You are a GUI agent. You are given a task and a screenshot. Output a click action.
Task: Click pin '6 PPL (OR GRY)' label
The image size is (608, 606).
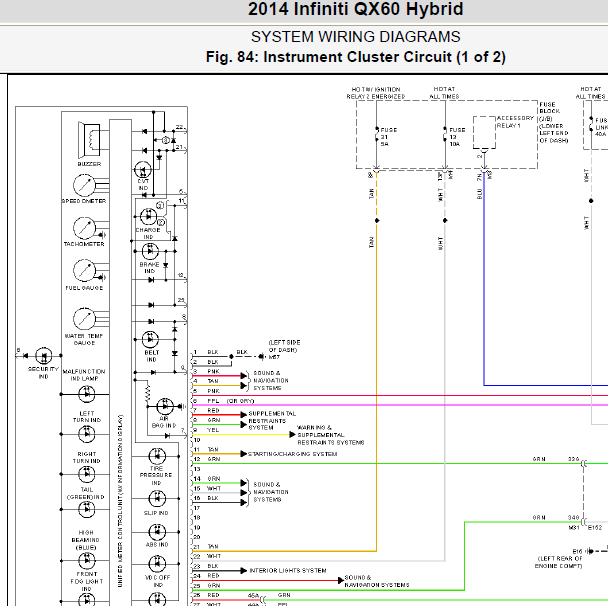223,401
